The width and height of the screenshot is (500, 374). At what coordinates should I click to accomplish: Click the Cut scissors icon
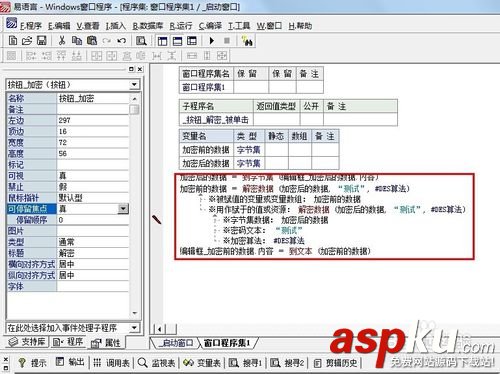(x=62, y=41)
